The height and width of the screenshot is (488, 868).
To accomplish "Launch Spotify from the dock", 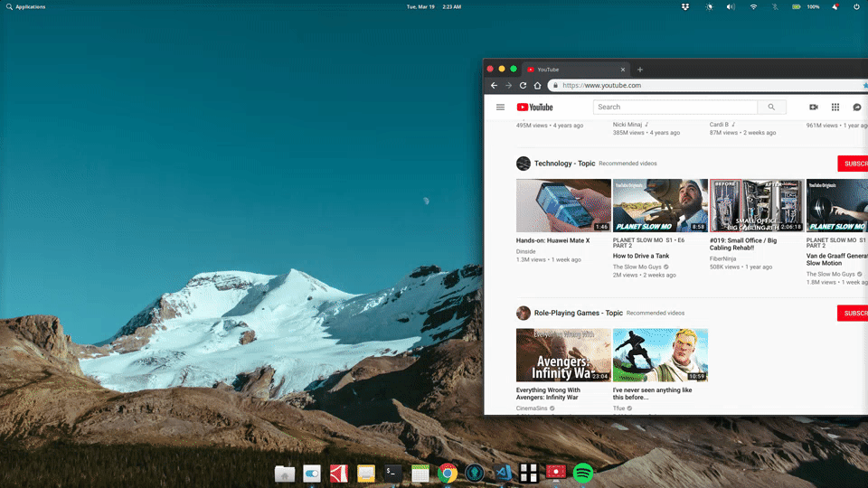I will click(x=583, y=474).
